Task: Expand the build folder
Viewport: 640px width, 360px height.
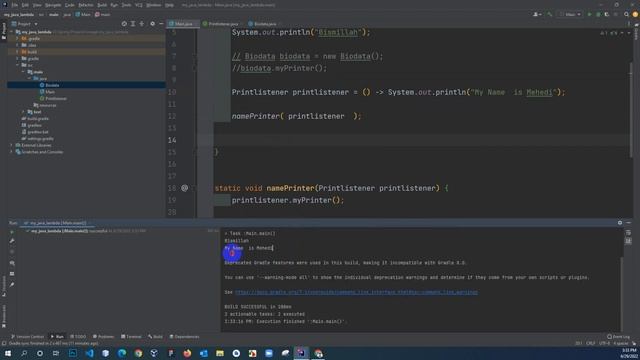Action: 17,52
